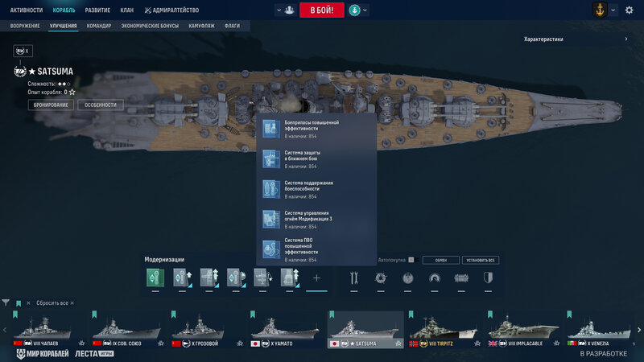The height and width of the screenshot is (362, 644).
Task: Click the plus empty modernization slot
Action: [x=316, y=278]
